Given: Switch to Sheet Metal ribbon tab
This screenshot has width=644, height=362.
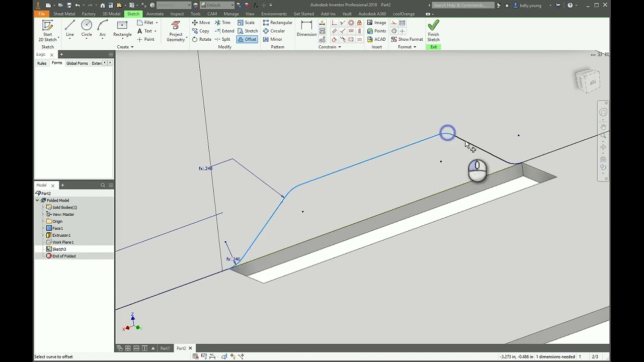Looking at the screenshot, I should pos(64,14).
